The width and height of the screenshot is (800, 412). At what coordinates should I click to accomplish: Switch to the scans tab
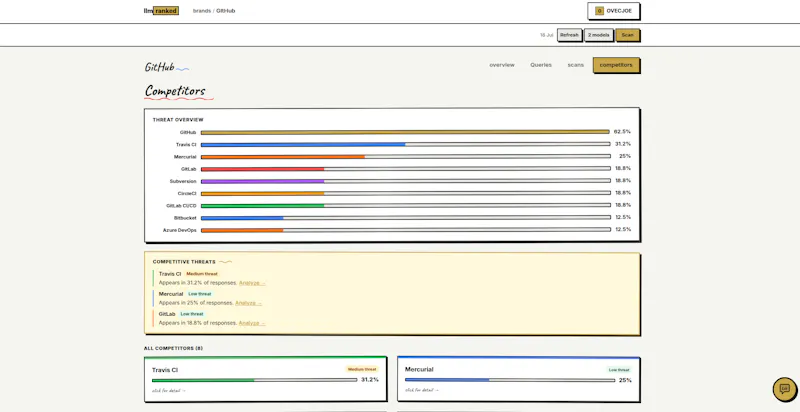tap(576, 65)
